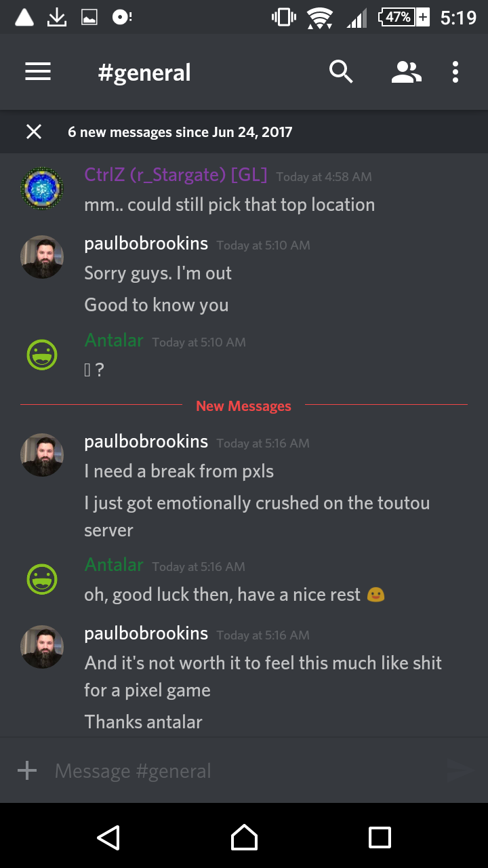Dismiss the new messages banner with X

click(34, 132)
